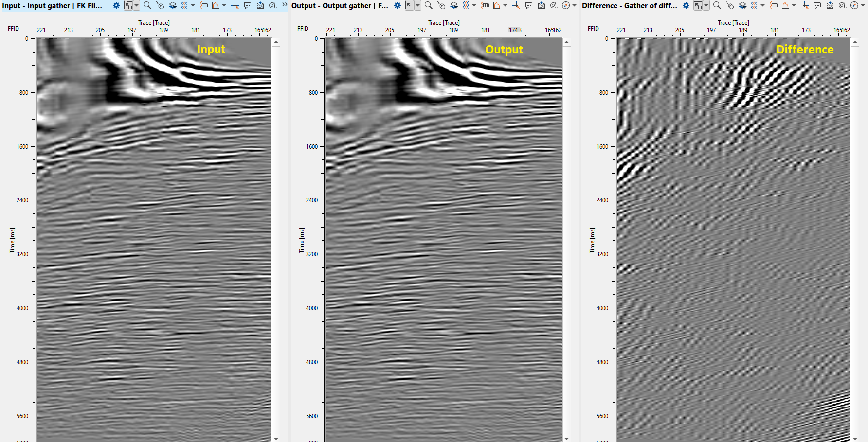Open trace header table icon in Output panel
The image size is (868, 442).
click(x=485, y=6)
